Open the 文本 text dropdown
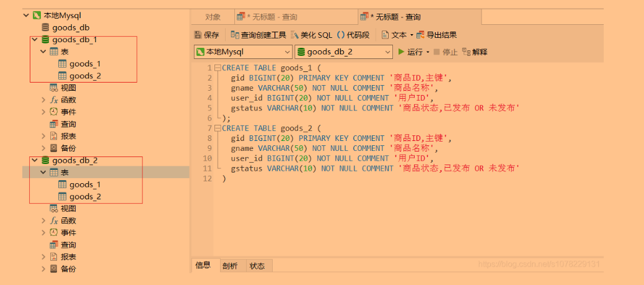The height and width of the screenshot is (285, 644). coord(397,35)
